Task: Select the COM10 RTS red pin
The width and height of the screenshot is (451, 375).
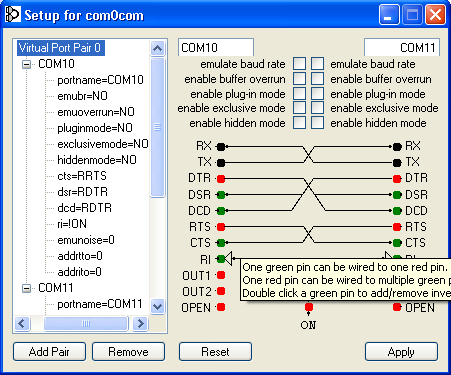Action: pos(221,227)
